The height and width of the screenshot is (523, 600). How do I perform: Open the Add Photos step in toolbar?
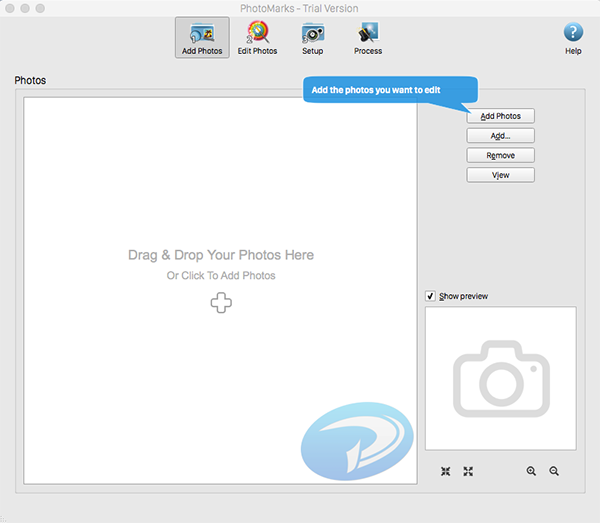coord(202,37)
